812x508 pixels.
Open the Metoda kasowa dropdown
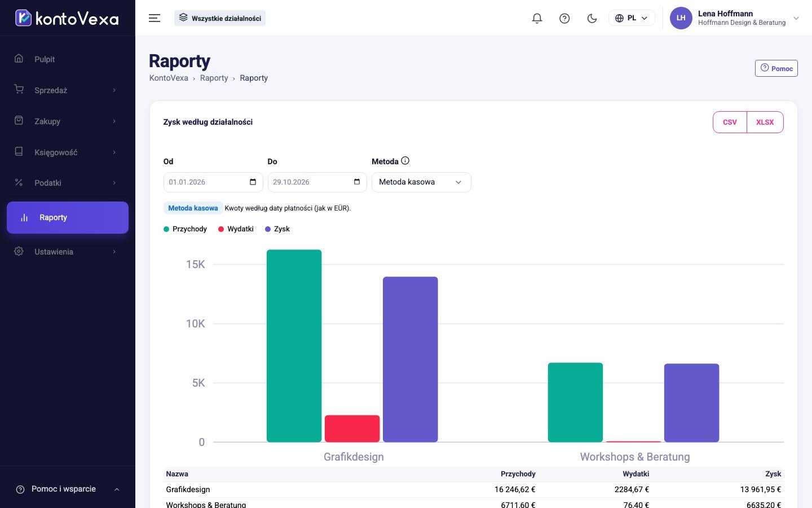click(x=421, y=182)
